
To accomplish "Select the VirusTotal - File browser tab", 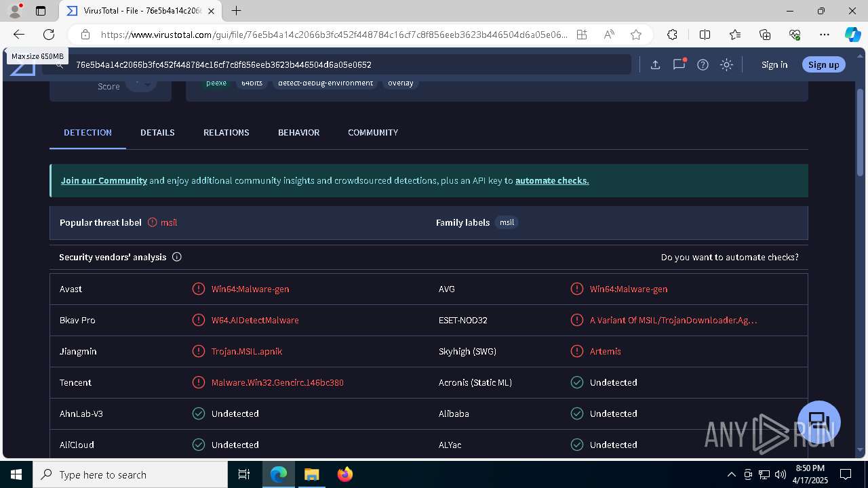I will click(x=140, y=12).
